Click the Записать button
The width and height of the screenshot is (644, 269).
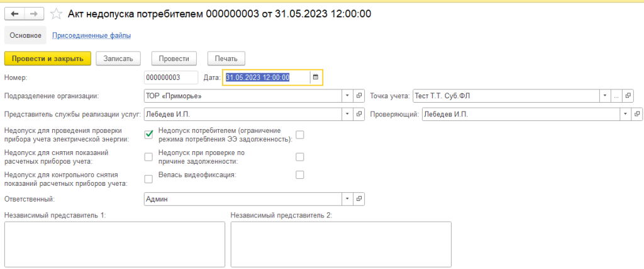click(118, 59)
